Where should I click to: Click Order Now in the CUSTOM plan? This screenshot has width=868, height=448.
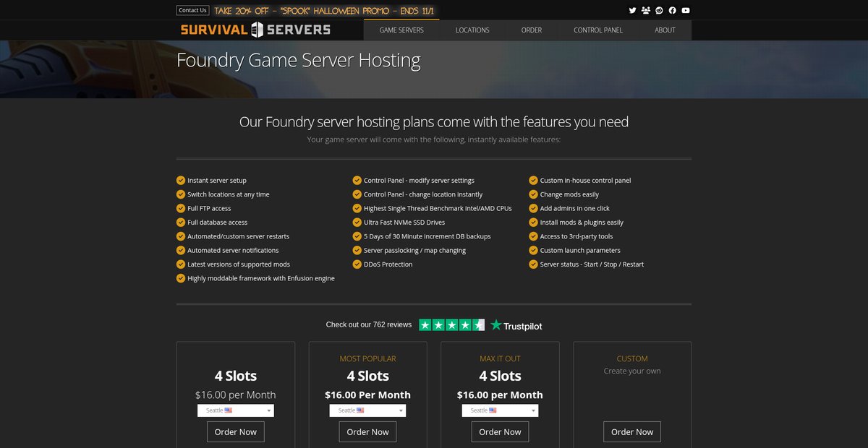click(632, 432)
